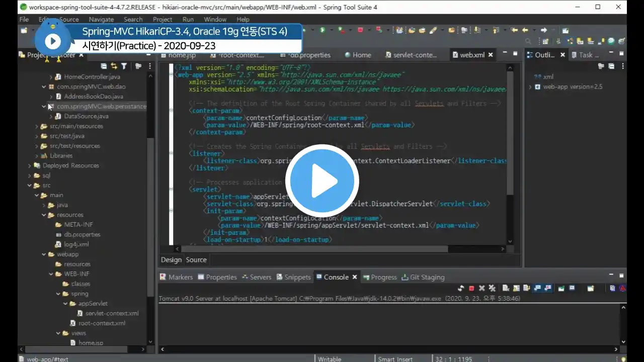
Task: Open the dropdown arrow next to the Run icon
Action: (x=331, y=30)
